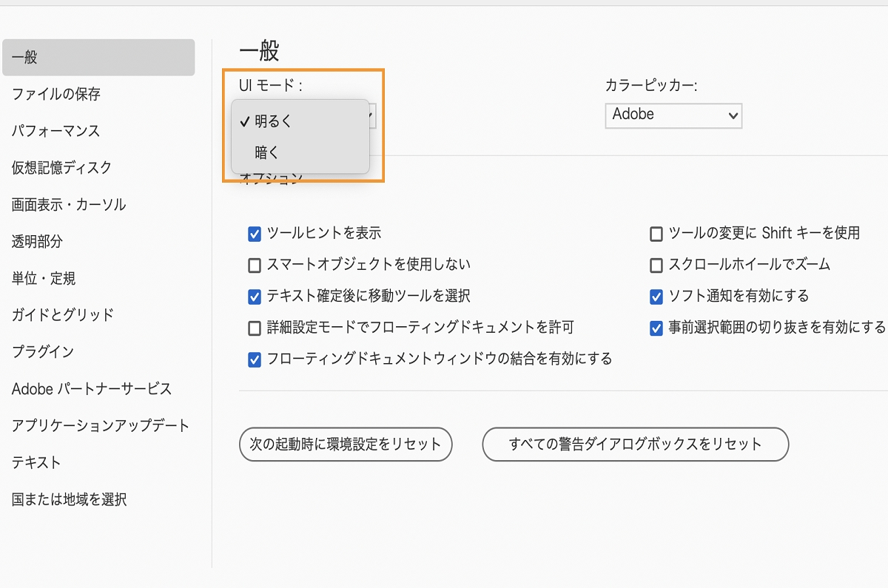
Task: Enable スクロールホイールでズーム (Zoom with Scroll Wheel)
Action: pos(655,264)
